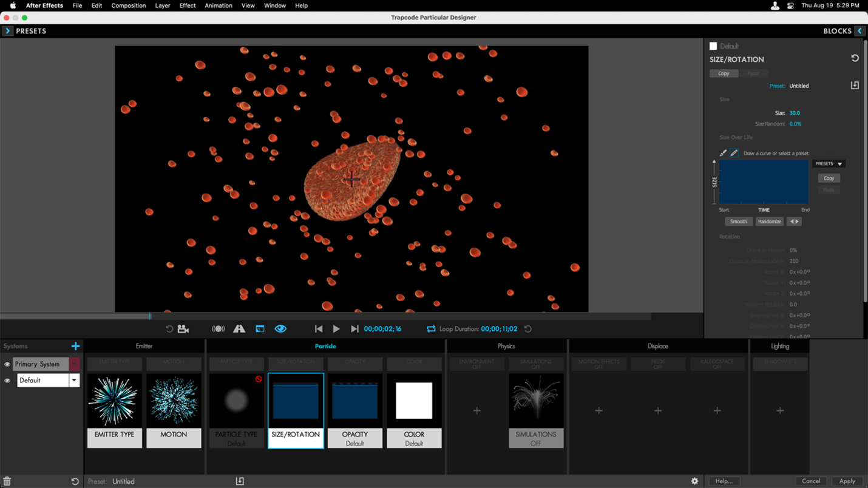Open the Size Over Life PRESETS dropdown
This screenshot has height=488, width=868.
(829, 164)
